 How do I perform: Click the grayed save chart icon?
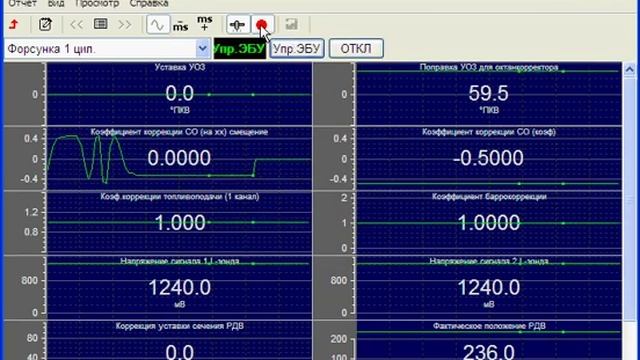291,24
